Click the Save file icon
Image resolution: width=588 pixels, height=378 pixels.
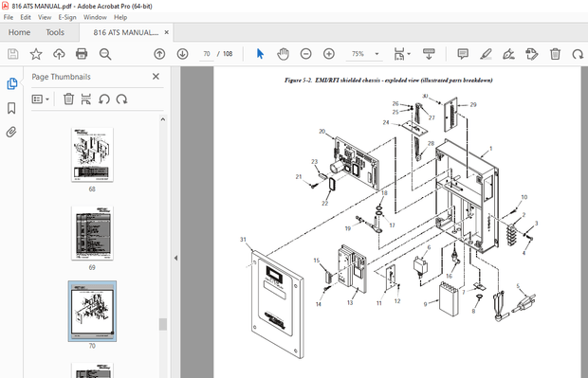pos(12,54)
